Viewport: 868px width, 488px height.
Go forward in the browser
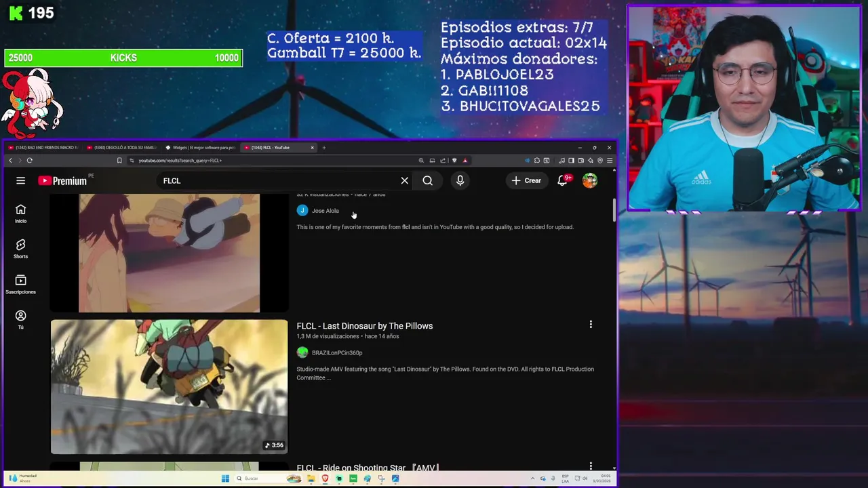point(20,161)
